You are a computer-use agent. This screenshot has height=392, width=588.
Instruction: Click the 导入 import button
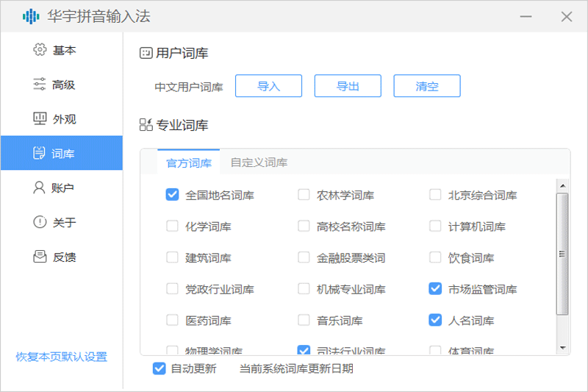coord(268,86)
